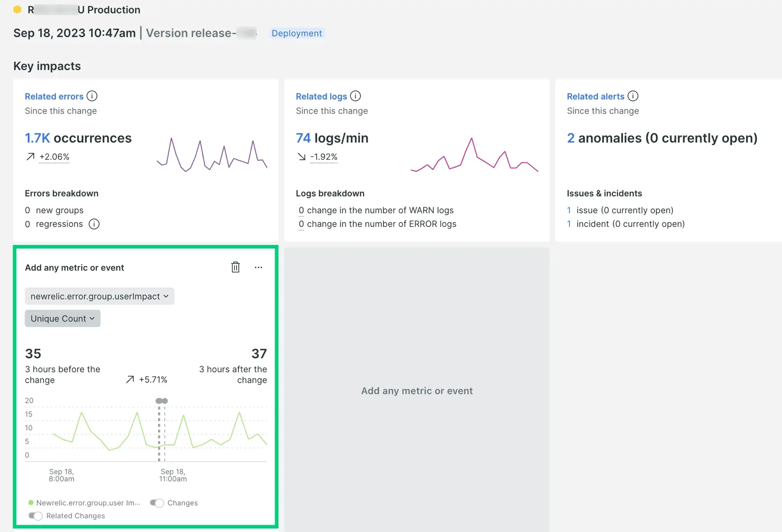Click the info icon beside regressions
782x532 pixels.
(x=94, y=224)
